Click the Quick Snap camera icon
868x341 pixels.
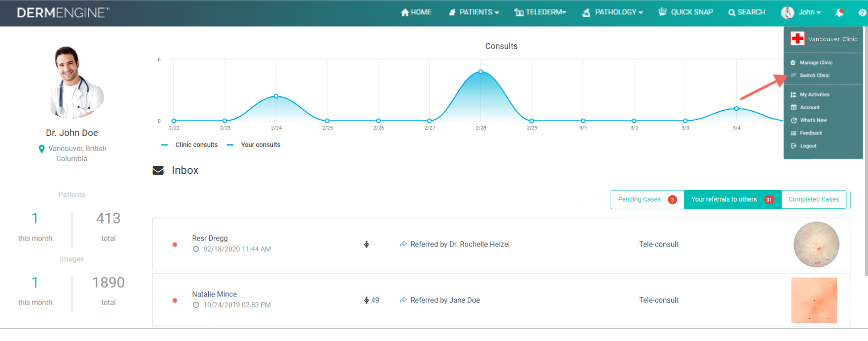(662, 12)
